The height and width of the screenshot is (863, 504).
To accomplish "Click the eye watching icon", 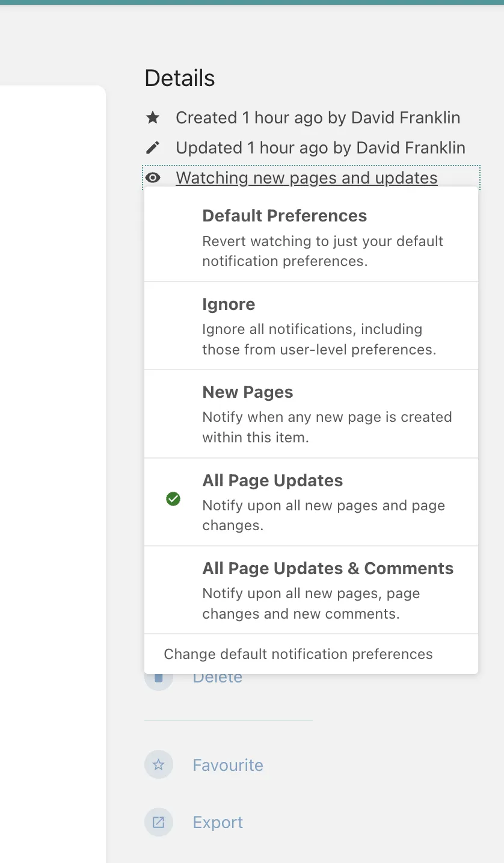I will point(153,178).
